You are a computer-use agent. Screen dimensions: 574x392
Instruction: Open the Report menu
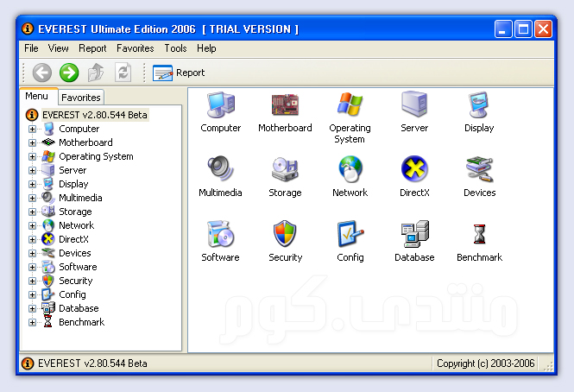pos(92,48)
